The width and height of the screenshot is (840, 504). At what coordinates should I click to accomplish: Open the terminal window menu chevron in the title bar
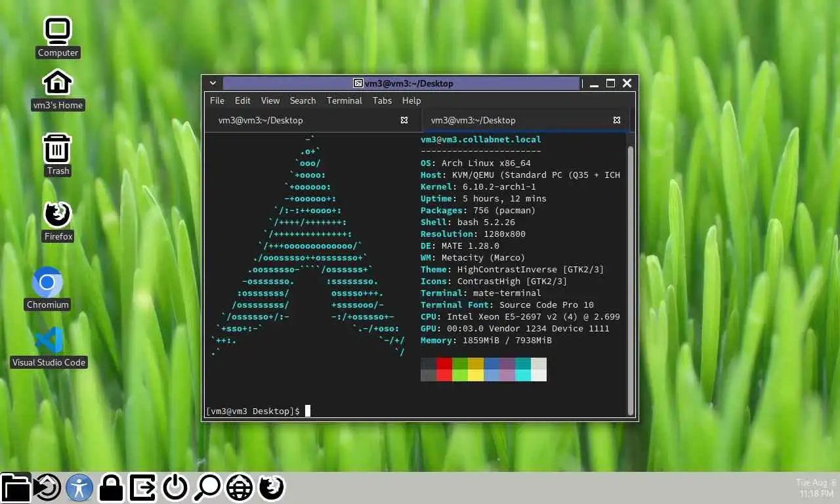(213, 83)
